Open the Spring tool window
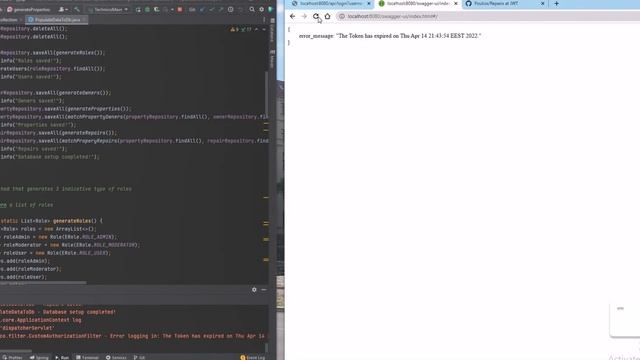Screen dimensions: 640x360 (39, 358)
